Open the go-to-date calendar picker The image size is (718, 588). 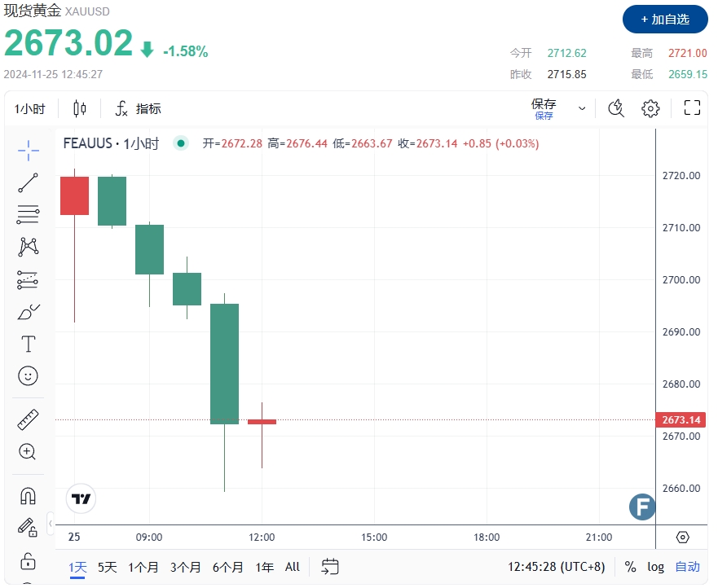coord(330,567)
